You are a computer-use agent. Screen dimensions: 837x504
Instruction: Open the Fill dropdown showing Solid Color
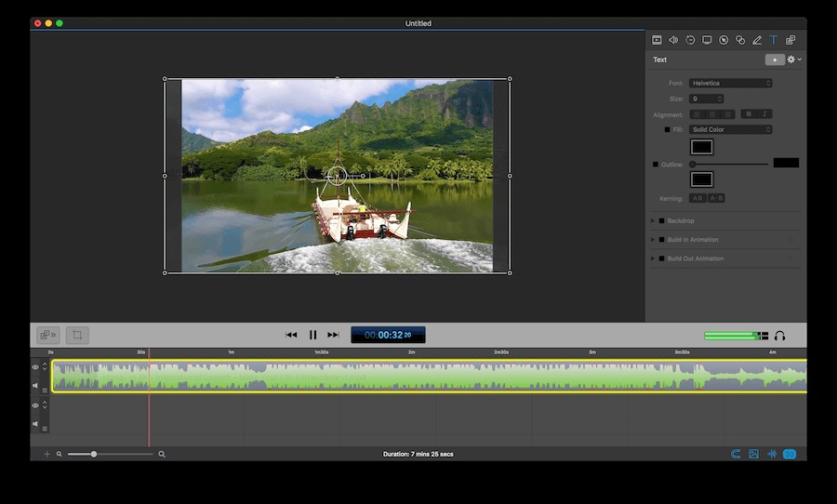pos(731,130)
